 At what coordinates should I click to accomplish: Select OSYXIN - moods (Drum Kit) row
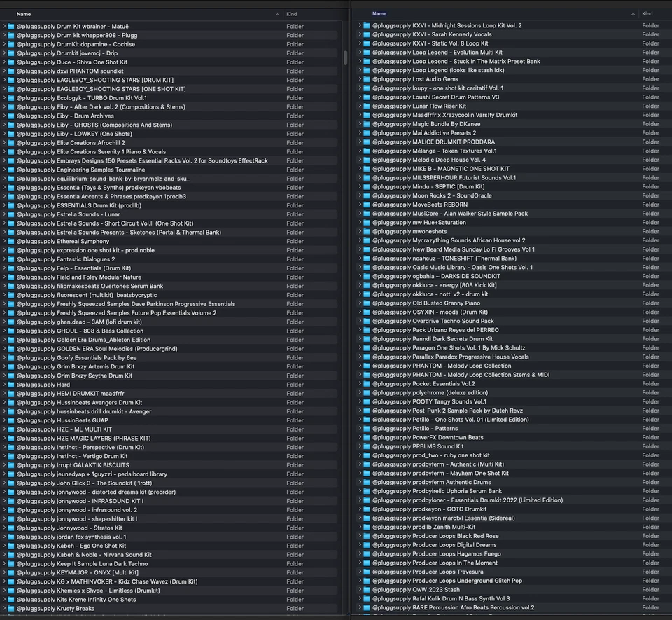coord(513,312)
